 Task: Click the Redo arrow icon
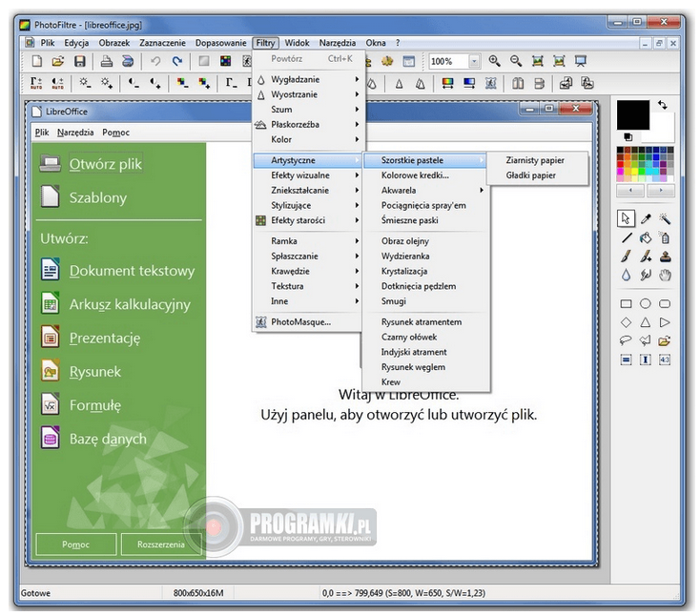pyautogui.click(x=177, y=61)
